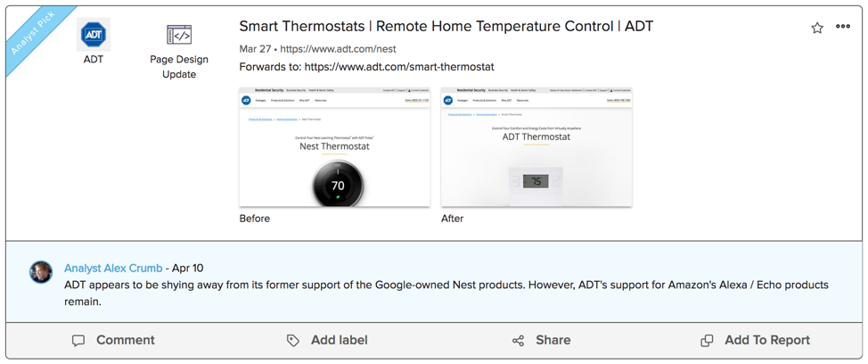Enlarge the After ADT Thermostat screenshot
Viewport: 868px width, 364px height.
pyautogui.click(x=536, y=147)
